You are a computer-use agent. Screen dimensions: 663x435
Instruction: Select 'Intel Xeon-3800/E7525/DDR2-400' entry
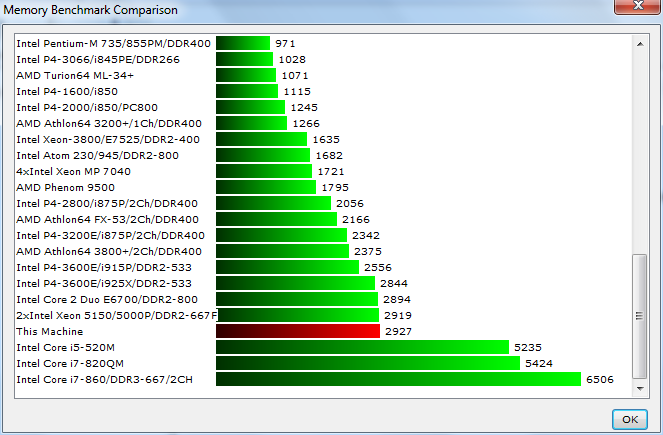pos(108,140)
